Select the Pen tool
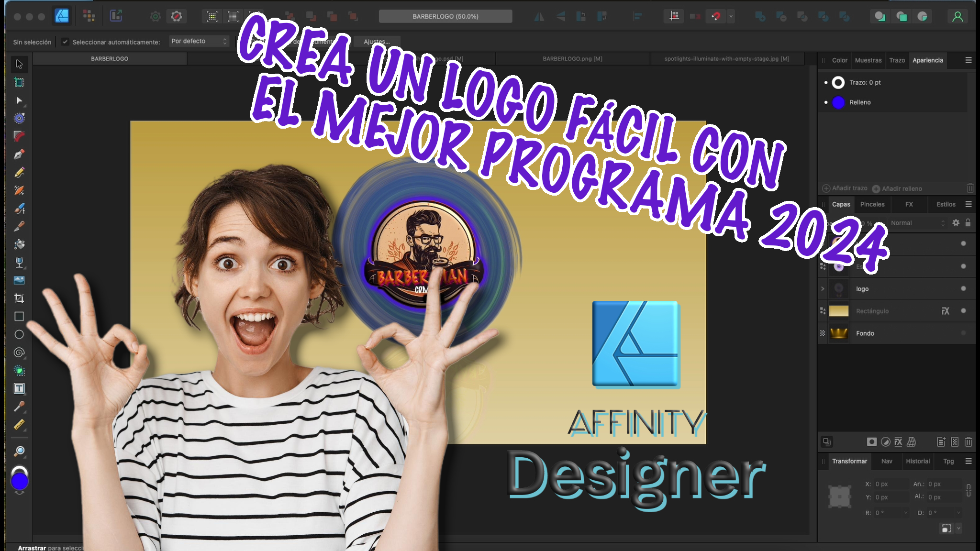This screenshot has height=551, width=980. pos(19,154)
